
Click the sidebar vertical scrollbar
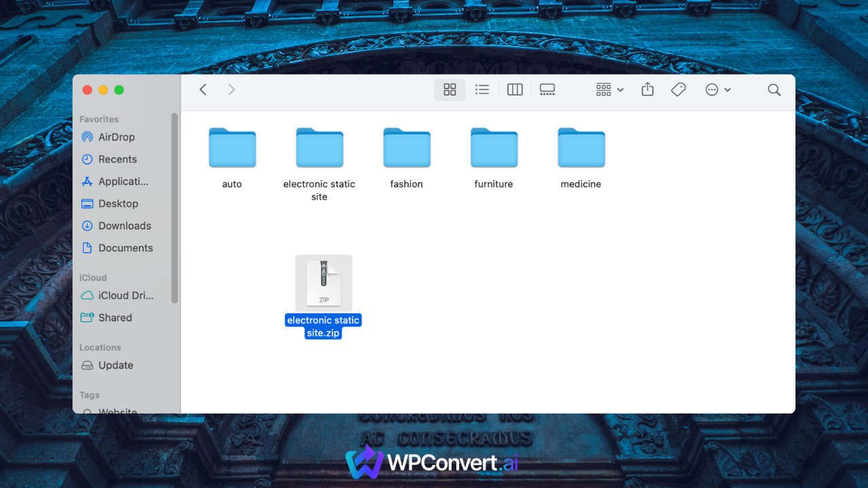coord(174,208)
